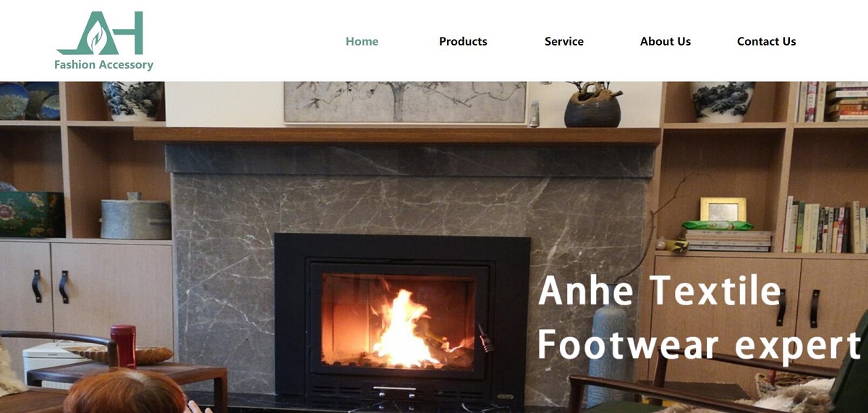Click the Footwear expert banner text
The width and height of the screenshot is (868, 413).
pos(699,344)
